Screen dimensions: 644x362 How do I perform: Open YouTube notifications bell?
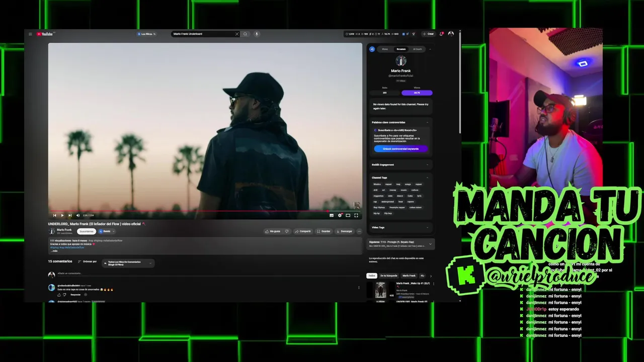(x=441, y=34)
